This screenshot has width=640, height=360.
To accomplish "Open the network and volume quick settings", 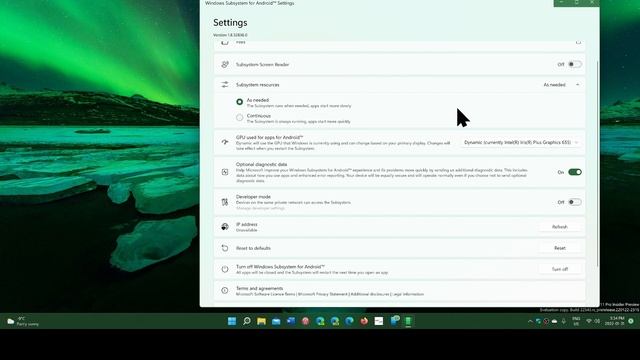I will coord(593,322).
